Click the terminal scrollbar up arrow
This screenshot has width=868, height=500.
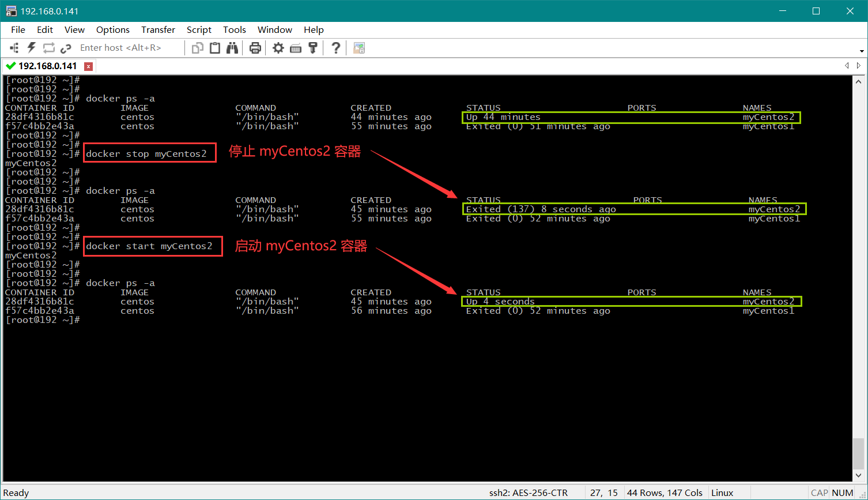click(859, 82)
